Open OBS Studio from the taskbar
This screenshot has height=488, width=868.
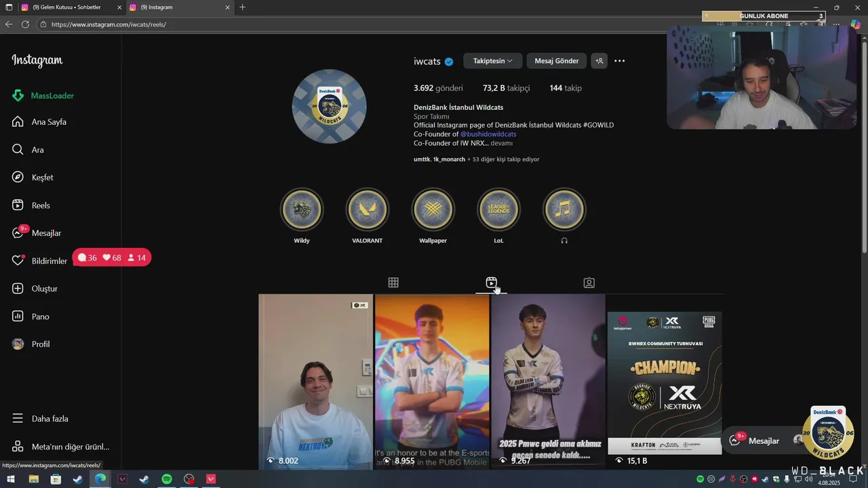(189, 479)
